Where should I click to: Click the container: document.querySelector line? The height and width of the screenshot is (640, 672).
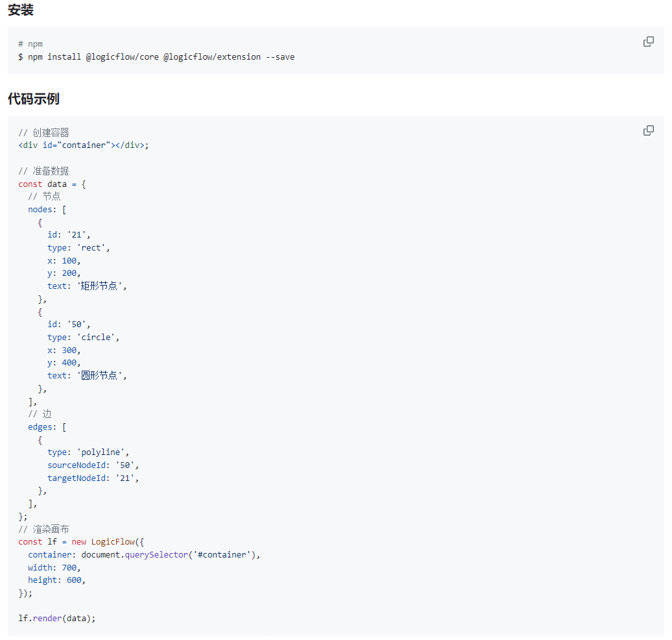click(x=144, y=554)
